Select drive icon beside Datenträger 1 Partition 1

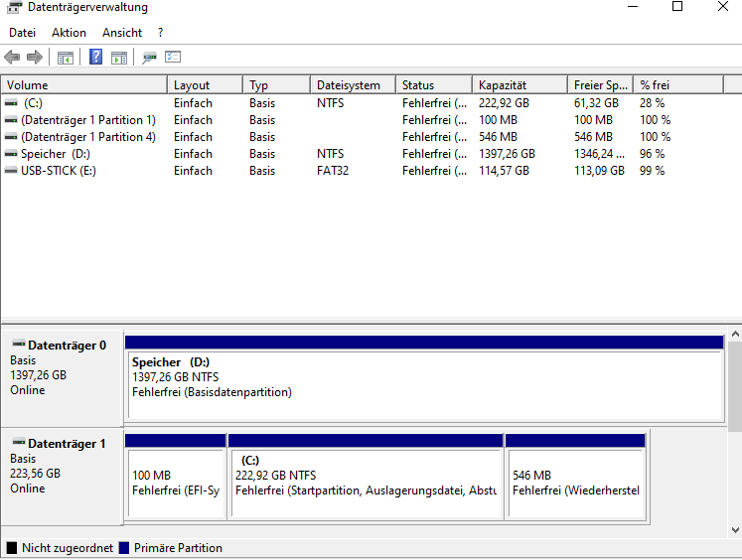point(11,120)
